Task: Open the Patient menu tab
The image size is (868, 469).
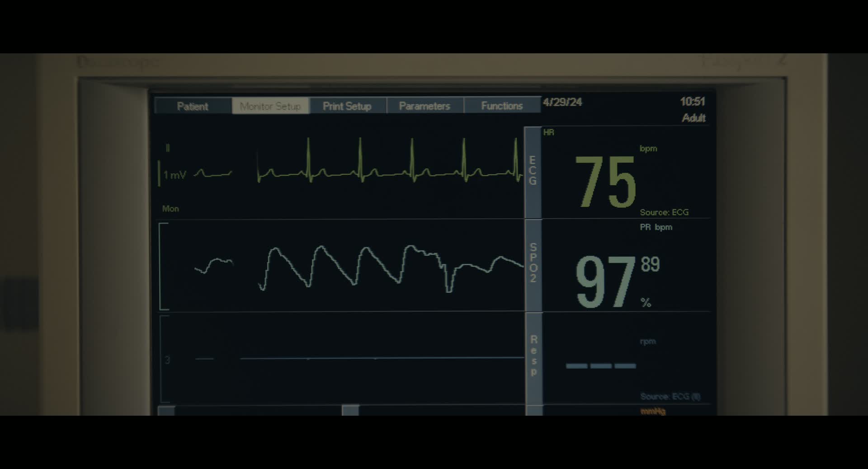Action: point(193,106)
